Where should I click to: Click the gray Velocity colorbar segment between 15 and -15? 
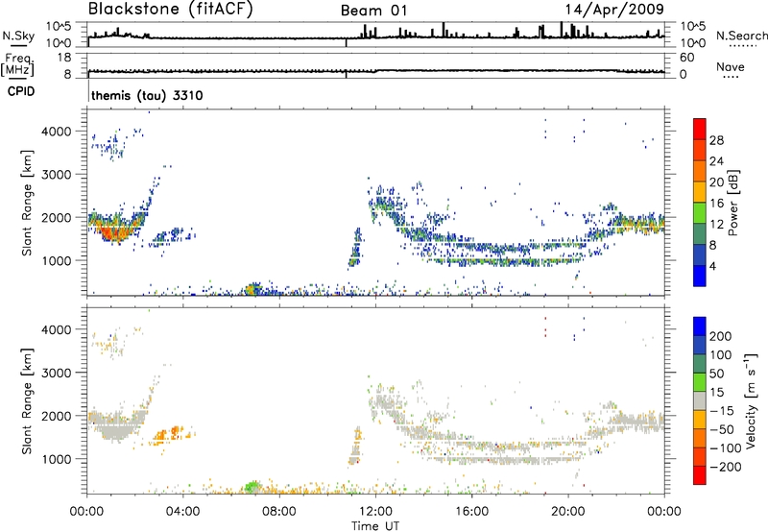[x=700, y=401]
